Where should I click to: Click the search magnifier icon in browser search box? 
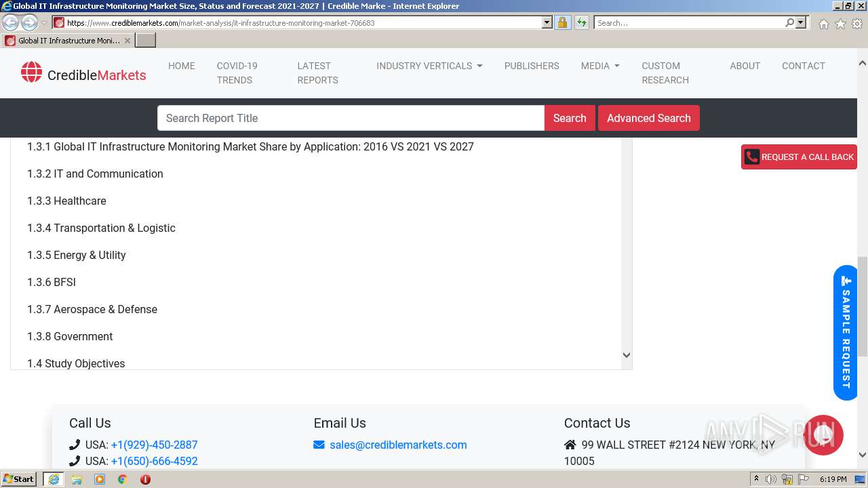[x=789, y=23]
